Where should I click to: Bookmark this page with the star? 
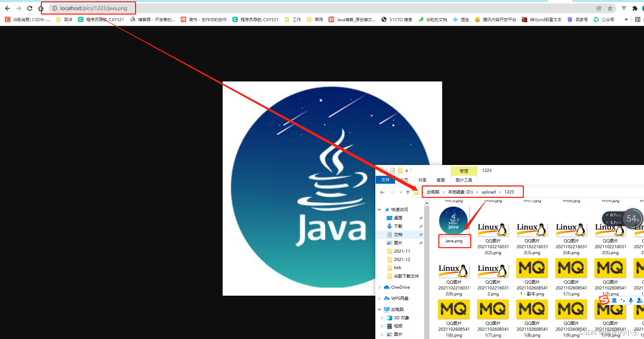click(610, 8)
